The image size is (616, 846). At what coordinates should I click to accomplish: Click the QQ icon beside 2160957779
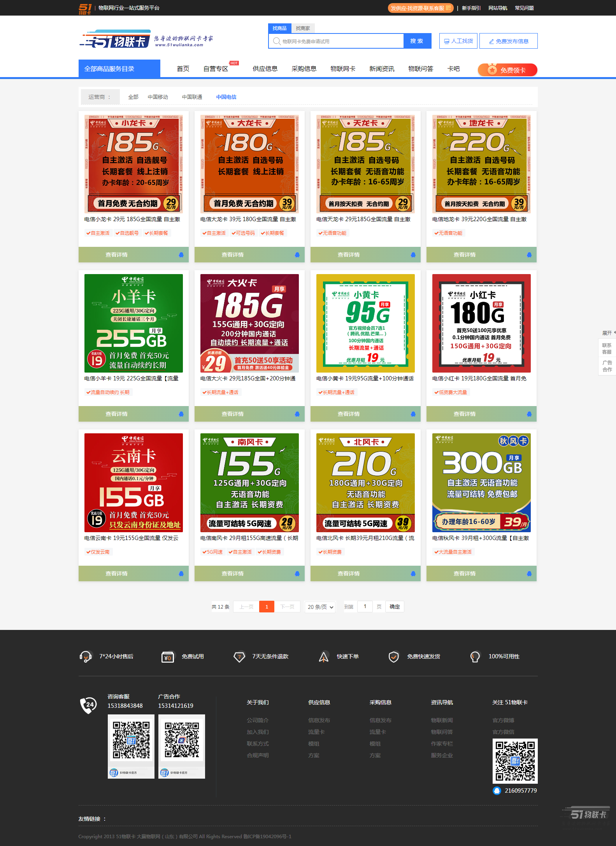click(497, 790)
